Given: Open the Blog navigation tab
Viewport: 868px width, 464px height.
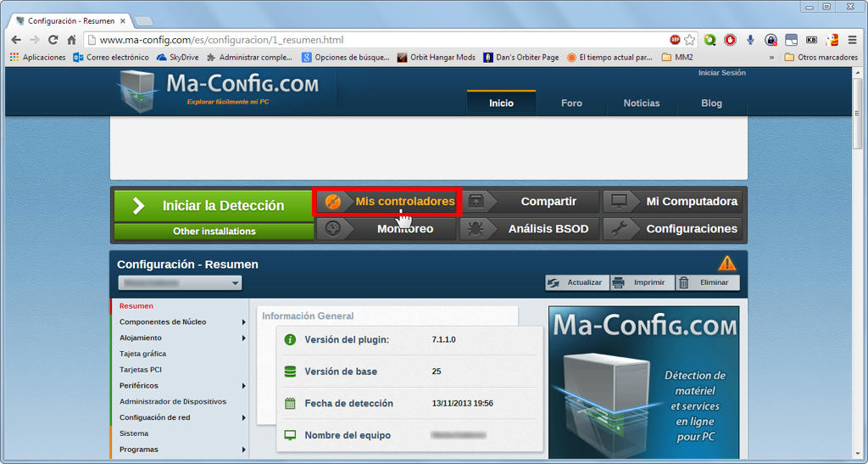Looking at the screenshot, I should coord(711,103).
